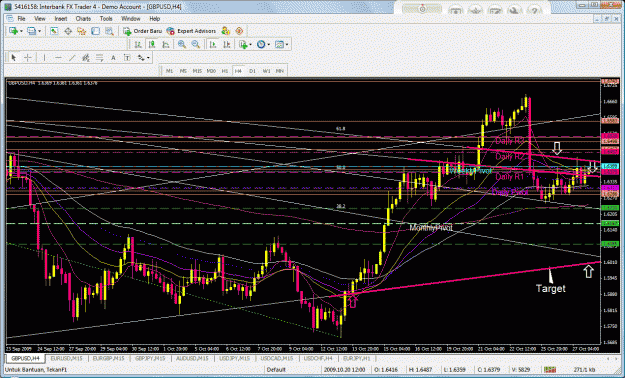Switch timeframe to MN

(280, 71)
